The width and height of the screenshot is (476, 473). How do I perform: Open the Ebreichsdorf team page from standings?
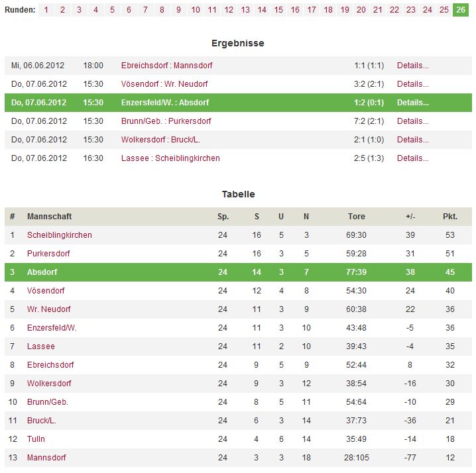(x=50, y=365)
